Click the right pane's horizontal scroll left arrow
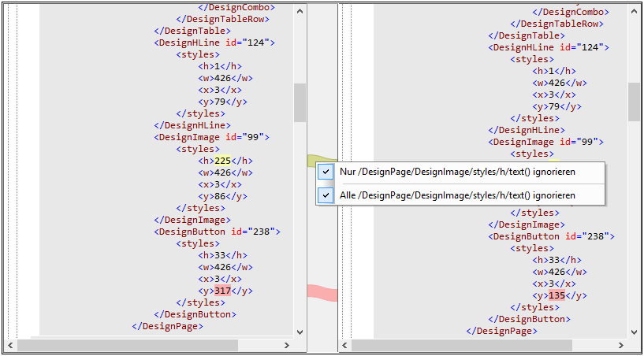The image size is (644, 356). [x=344, y=345]
